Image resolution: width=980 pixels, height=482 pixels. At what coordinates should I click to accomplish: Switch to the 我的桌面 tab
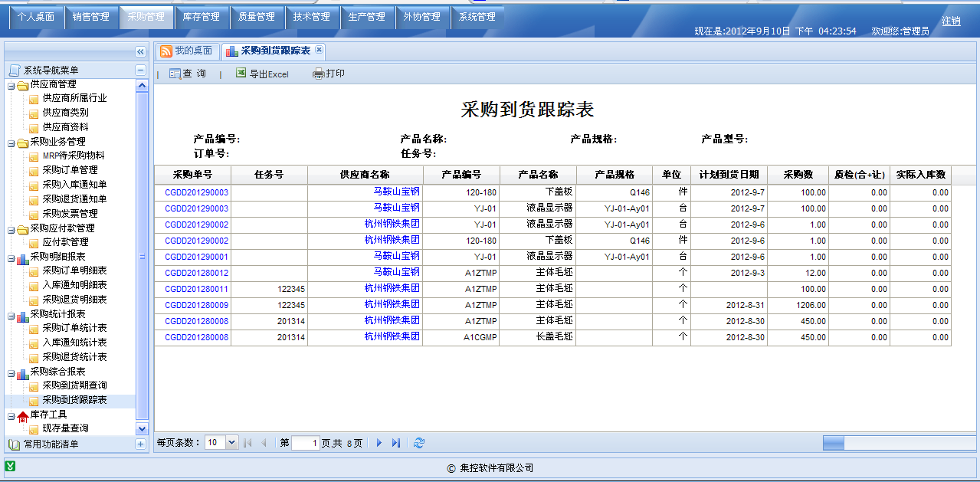click(186, 51)
